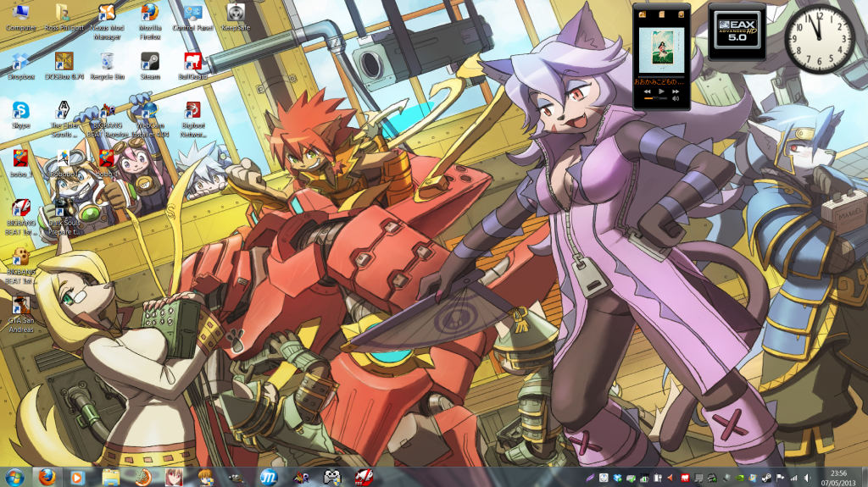
Task: Click Safely Remove Hardware tray icon
Action: (631, 478)
